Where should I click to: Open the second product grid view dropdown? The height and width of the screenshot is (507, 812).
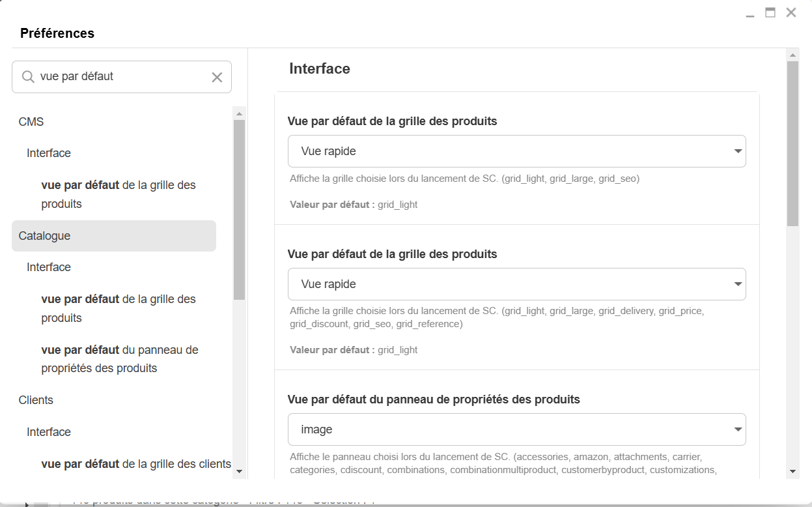click(x=516, y=284)
